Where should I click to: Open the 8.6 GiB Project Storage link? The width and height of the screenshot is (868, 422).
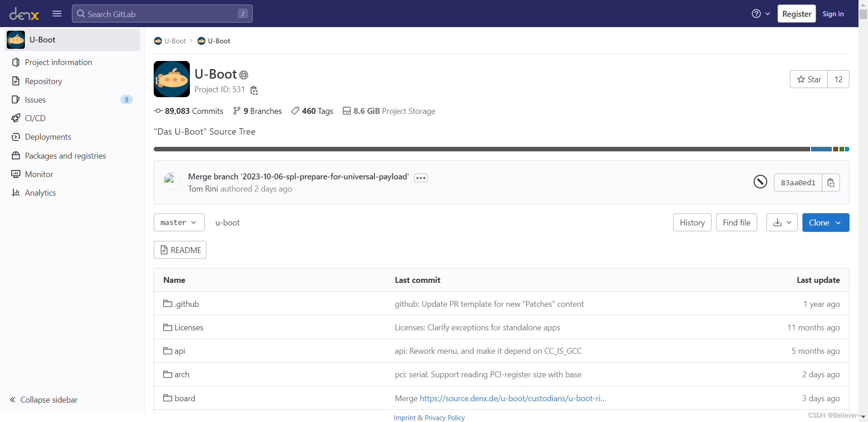click(x=389, y=111)
